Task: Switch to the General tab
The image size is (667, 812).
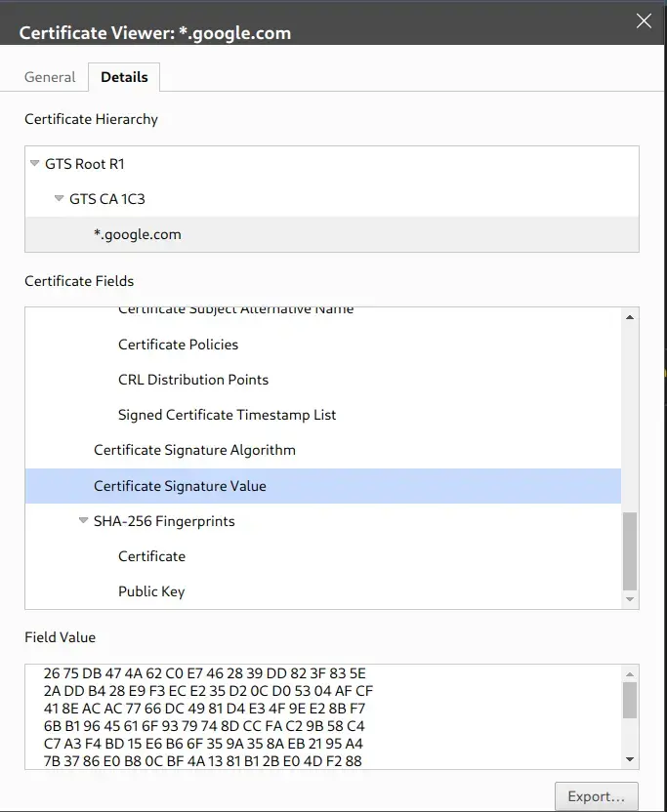Action: point(50,77)
